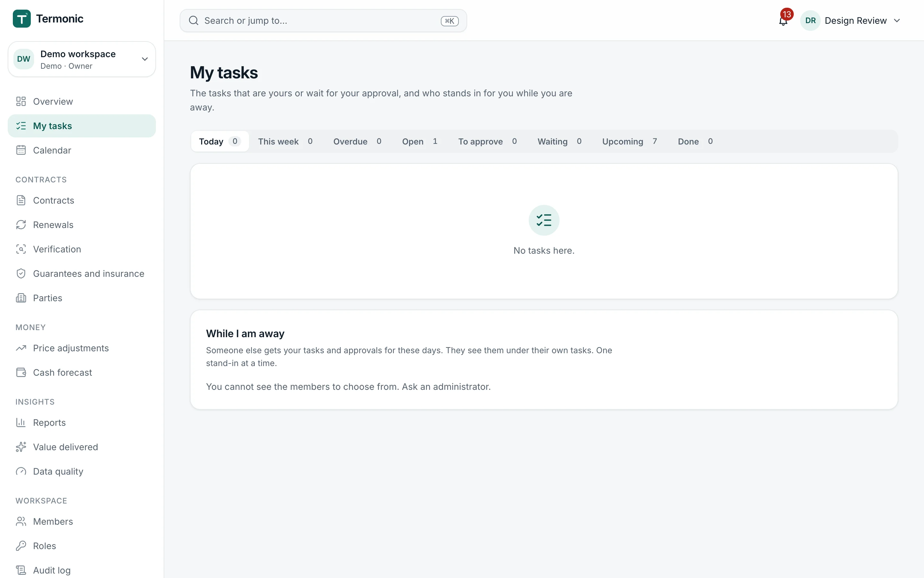Switch to the Overdue tab
Viewport: 924px width, 578px height.
357,141
